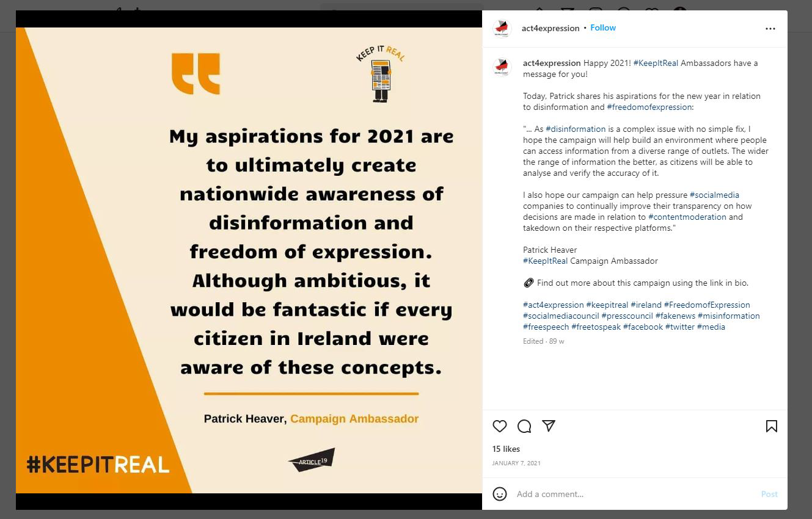Open the emoji picker smiley icon
This screenshot has width=812, height=519.
tap(500, 494)
